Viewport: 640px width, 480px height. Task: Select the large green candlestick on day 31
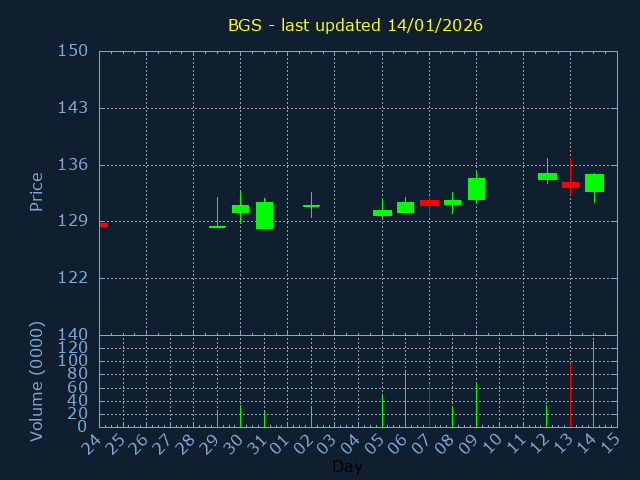click(x=264, y=215)
